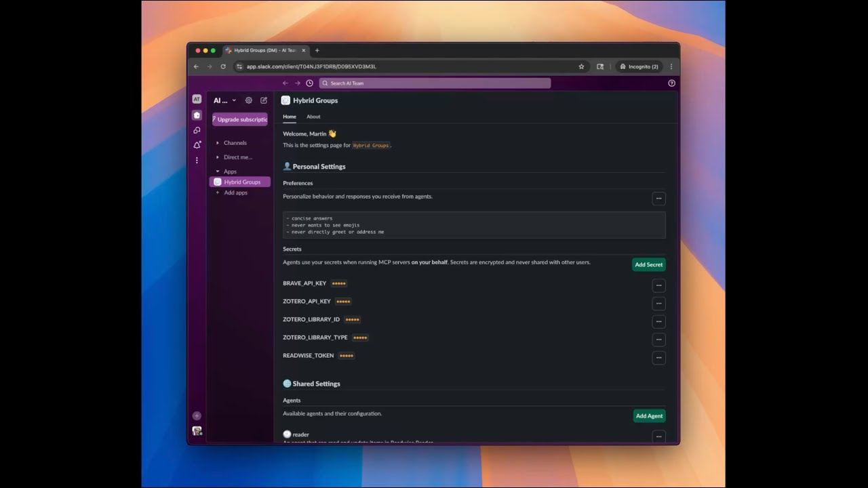Open options for the BRAVE_API_KEY secret
Image resolution: width=868 pixels, height=488 pixels.
pyautogui.click(x=658, y=285)
